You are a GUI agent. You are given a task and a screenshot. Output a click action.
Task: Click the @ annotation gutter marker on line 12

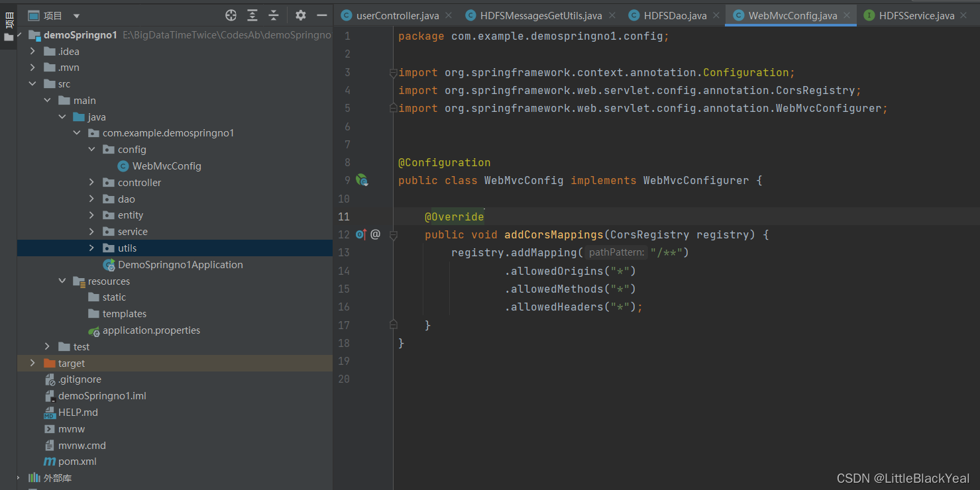pos(375,234)
